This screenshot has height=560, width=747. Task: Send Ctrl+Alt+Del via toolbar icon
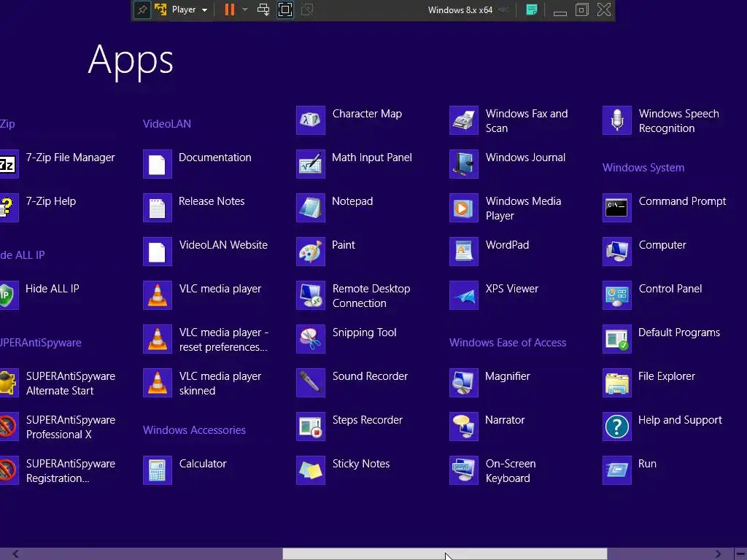point(263,10)
